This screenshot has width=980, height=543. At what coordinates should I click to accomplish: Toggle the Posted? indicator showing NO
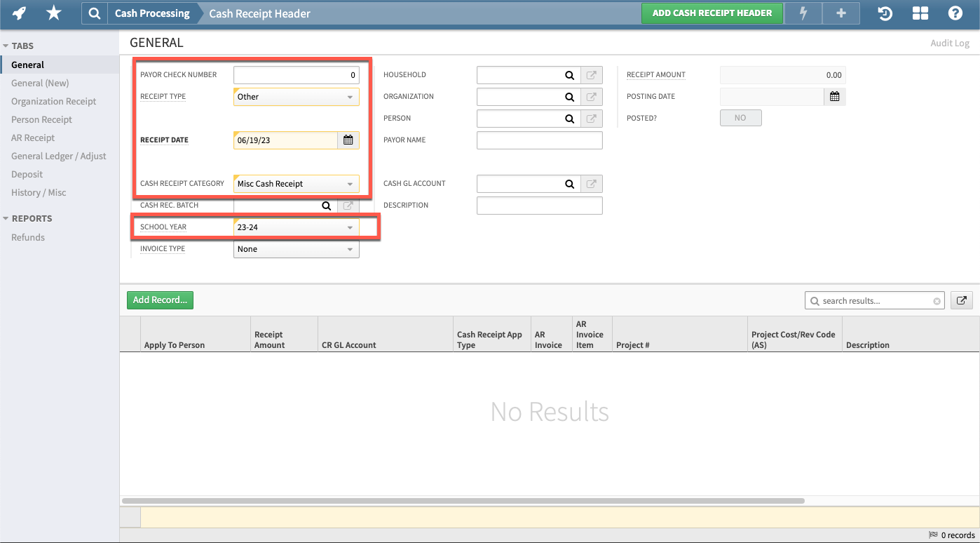point(740,117)
